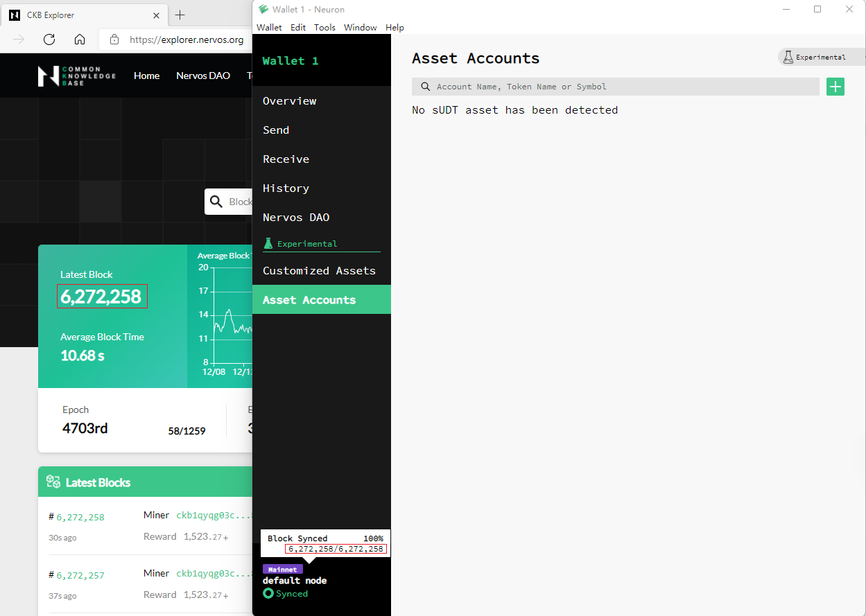The width and height of the screenshot is (866, 616).
Task: Open block #6,272,257 link
Action: coord(80,575)
